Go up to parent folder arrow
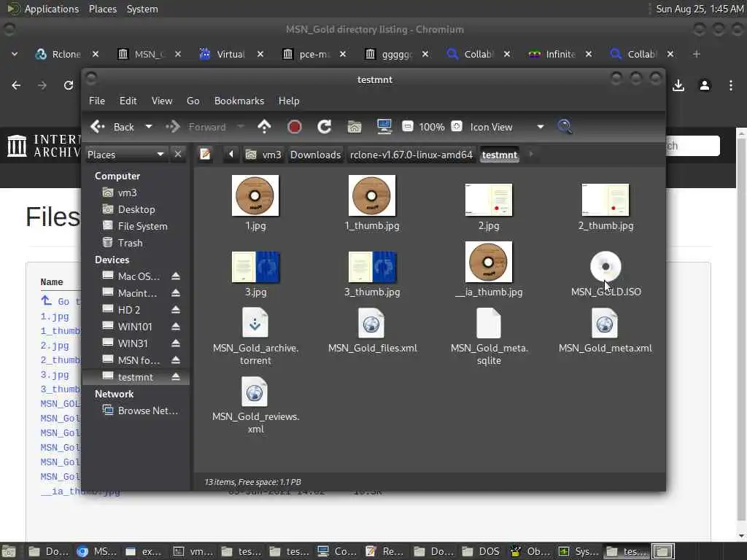Screen dimensions: 747x560 [264, 127]
